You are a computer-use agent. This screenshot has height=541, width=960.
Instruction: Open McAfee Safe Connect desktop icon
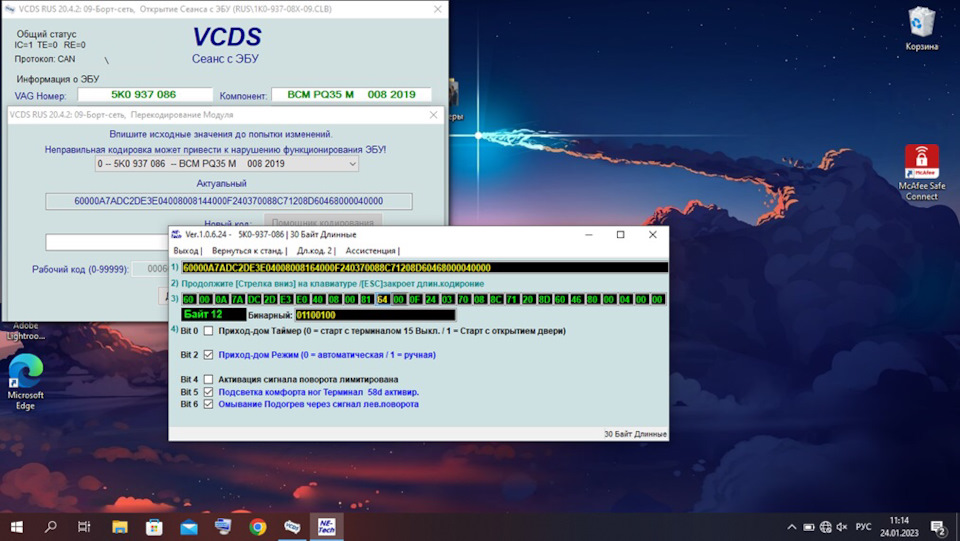click(x=921, y=173)
